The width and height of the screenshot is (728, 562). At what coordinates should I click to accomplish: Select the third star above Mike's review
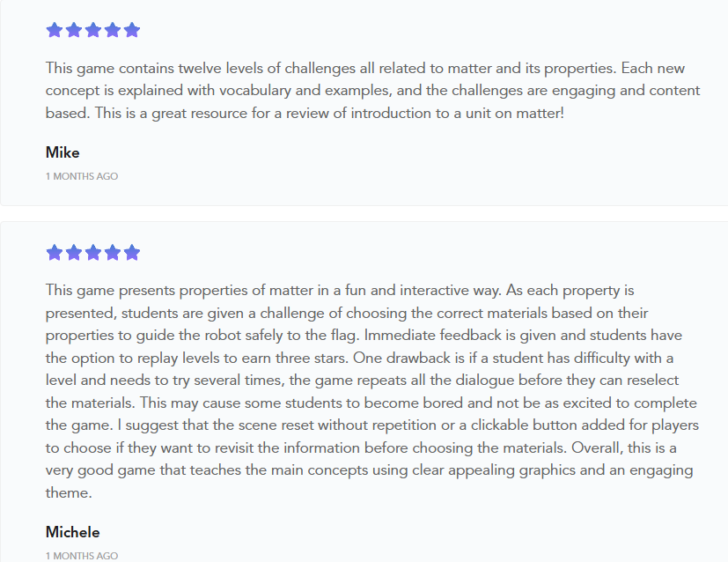point(92,30)
